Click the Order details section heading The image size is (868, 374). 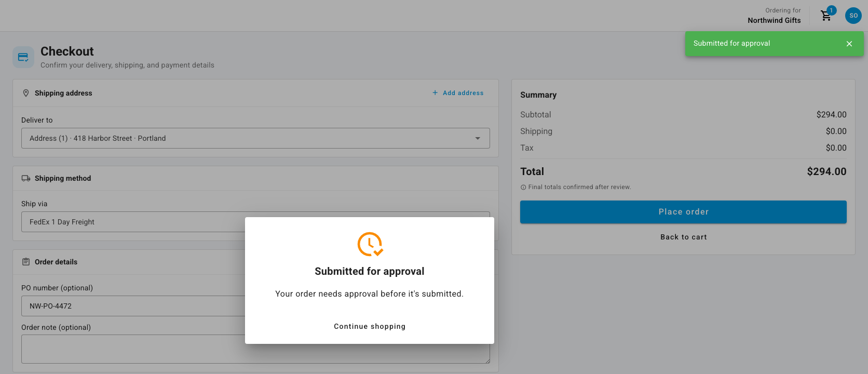(x=56, y=262)
